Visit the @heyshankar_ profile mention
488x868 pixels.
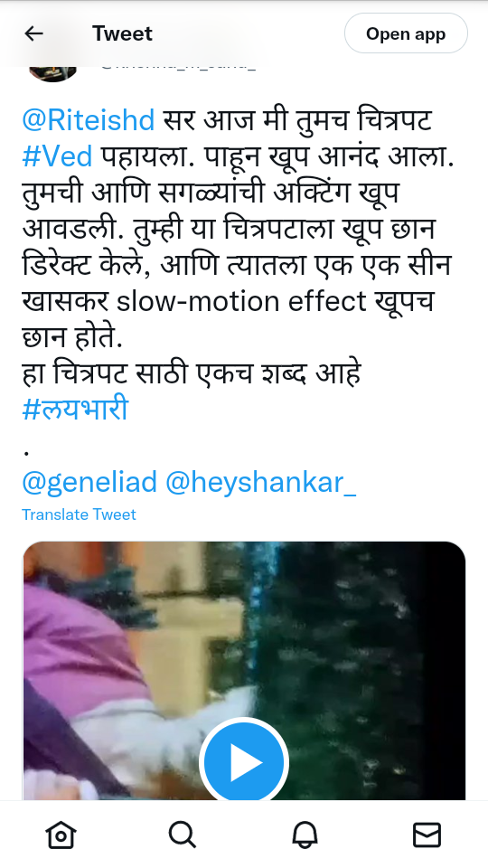tap(260, 482)
